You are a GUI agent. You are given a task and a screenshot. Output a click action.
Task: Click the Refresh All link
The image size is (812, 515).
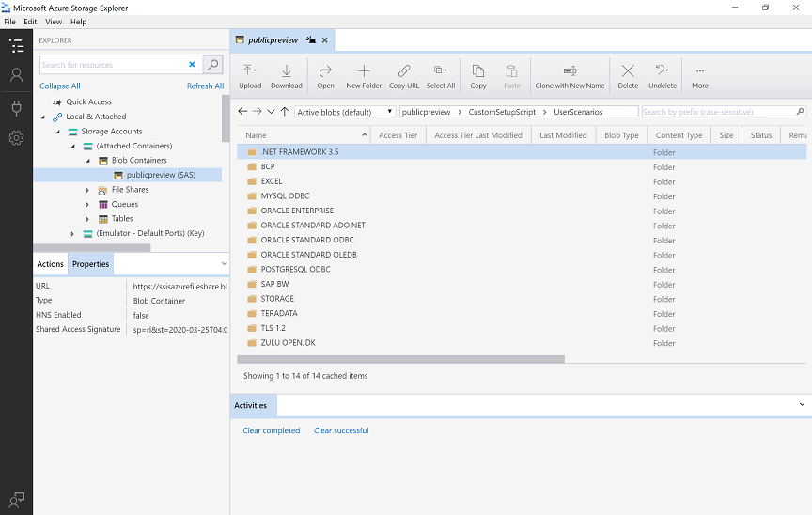205,86
